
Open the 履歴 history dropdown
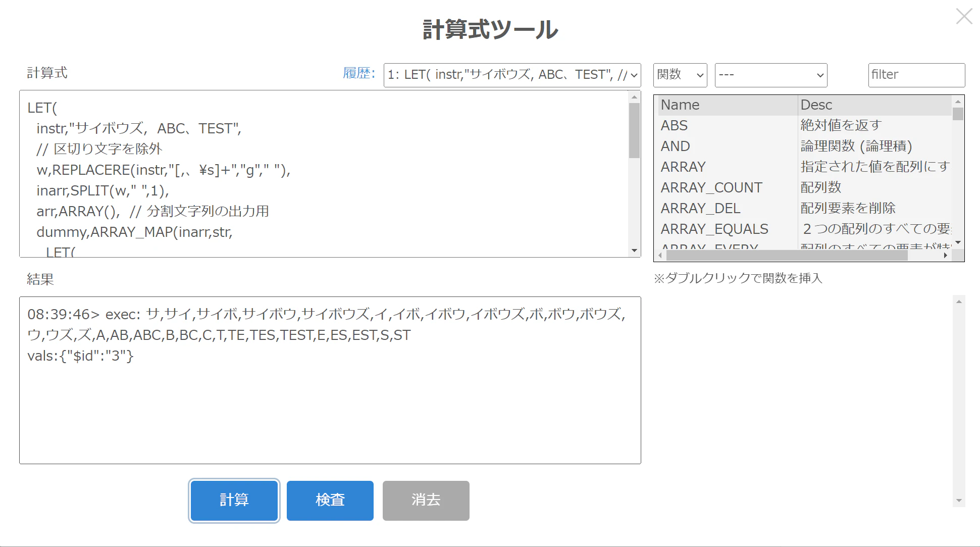coord(511,75)
